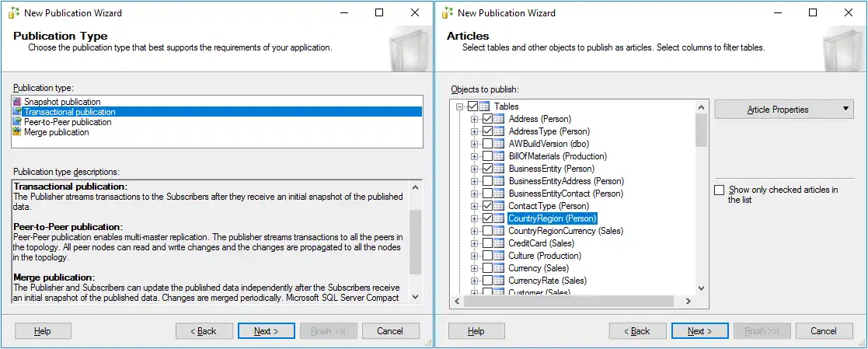Enable Show only checked articles in the list
This screenshot has width=868, height=349.
point(719,190)
